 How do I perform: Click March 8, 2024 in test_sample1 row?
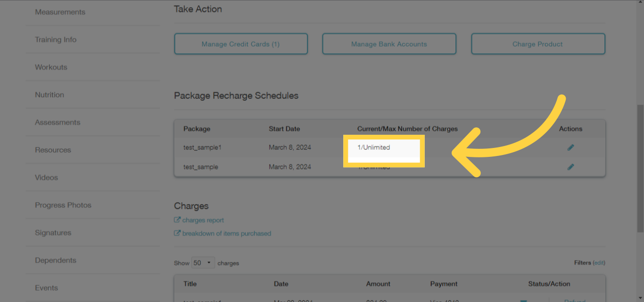point(290,147)
